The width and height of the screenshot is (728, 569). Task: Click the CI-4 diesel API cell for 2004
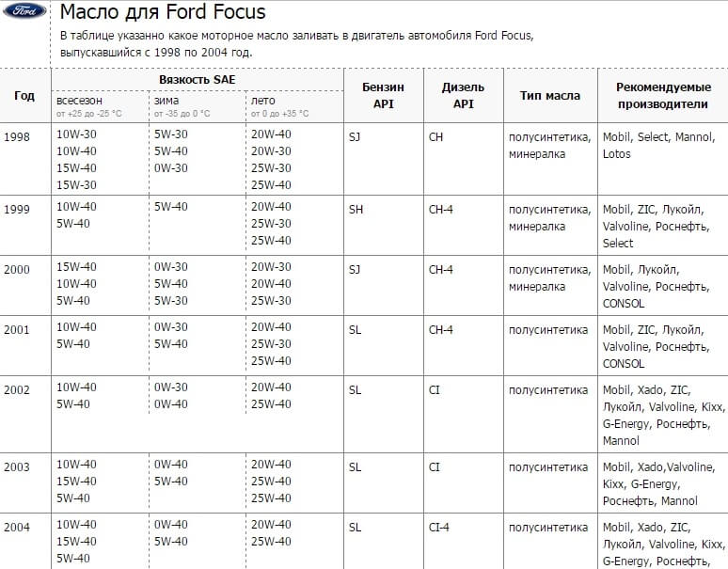(x=438, y=528)
